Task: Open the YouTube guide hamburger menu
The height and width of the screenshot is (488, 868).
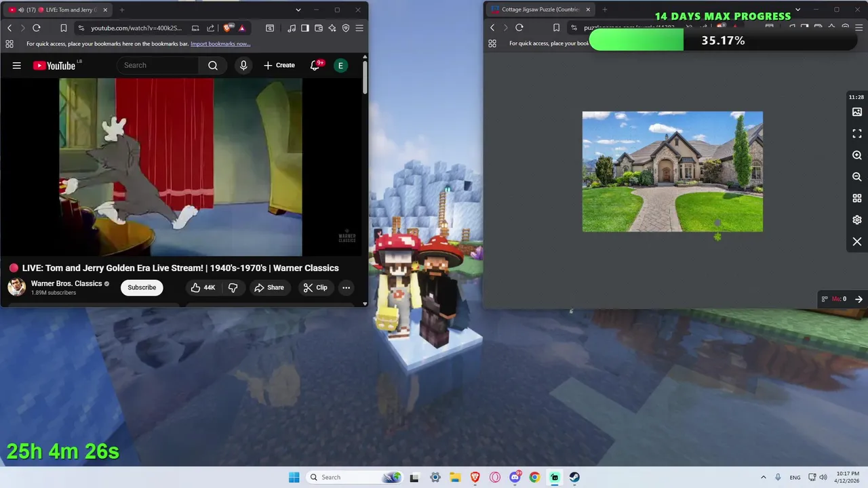Action: [x=16, y=65]
